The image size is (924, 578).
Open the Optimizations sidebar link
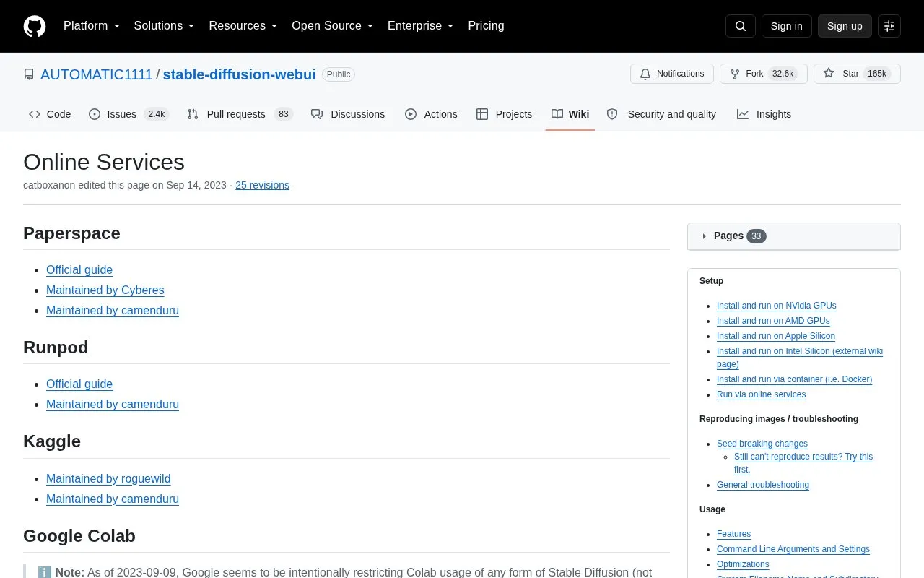click(x=743, y=564)
